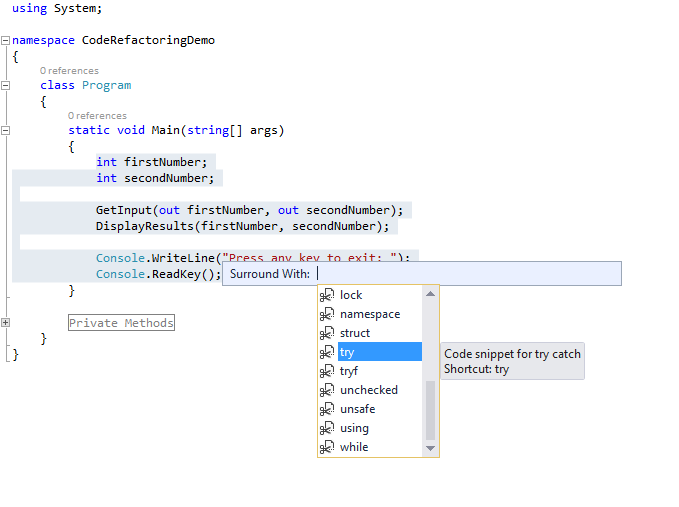Image resolution: width=679 pixels, height=507 pixels.
Task: Click the Console.ReadKey() statement
Action: (158, 274)
